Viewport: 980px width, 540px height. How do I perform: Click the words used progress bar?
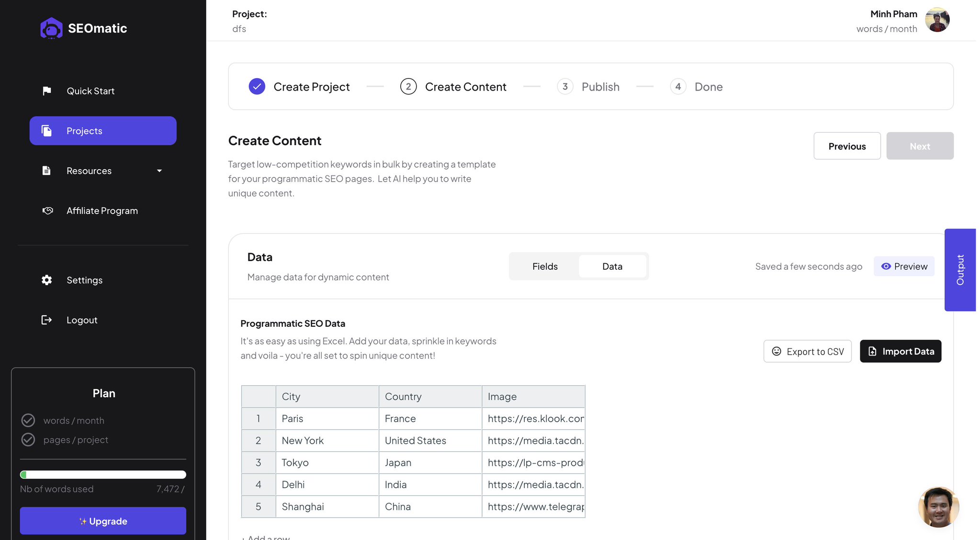point(103,474)
